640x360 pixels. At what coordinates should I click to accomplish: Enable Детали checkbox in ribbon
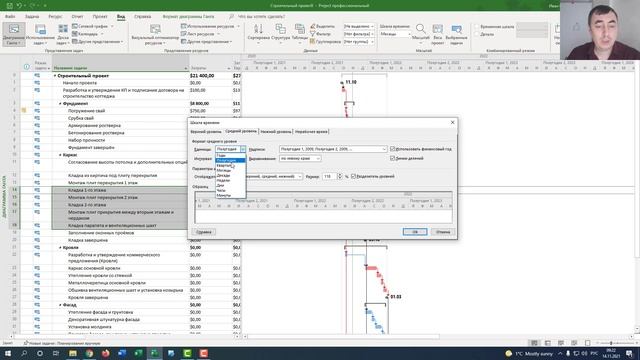476,34
